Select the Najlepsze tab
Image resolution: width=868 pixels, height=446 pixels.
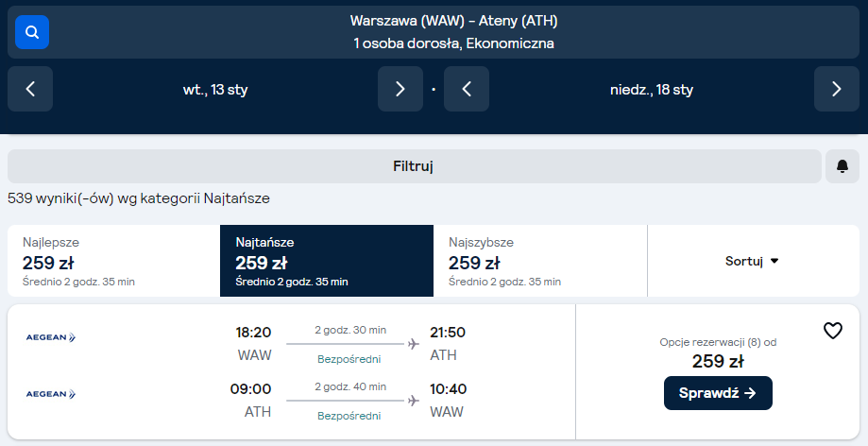[x=113, y=261]
